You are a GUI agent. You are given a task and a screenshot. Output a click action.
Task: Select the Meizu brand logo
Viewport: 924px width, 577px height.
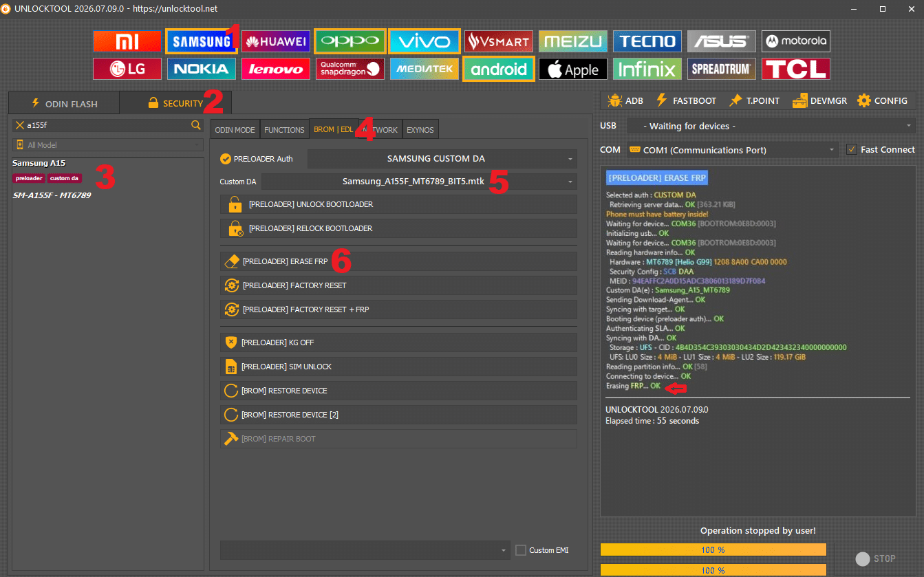[x=573, y=41]
